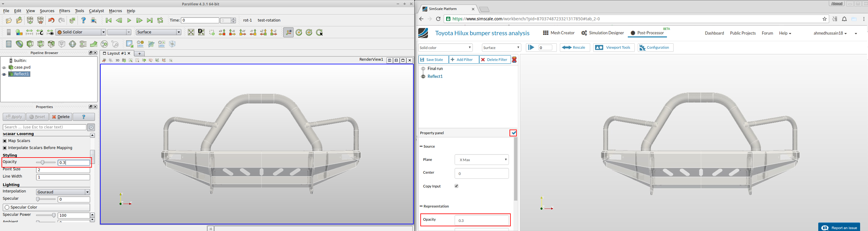Open the Solid Color coloring dropdown in ParaView

coord(81,32)
